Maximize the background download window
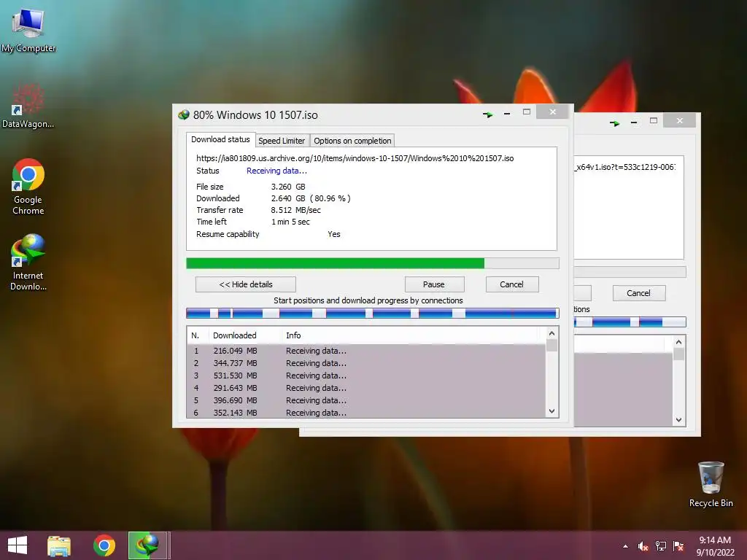747x560 pixels. pos(654,120)
